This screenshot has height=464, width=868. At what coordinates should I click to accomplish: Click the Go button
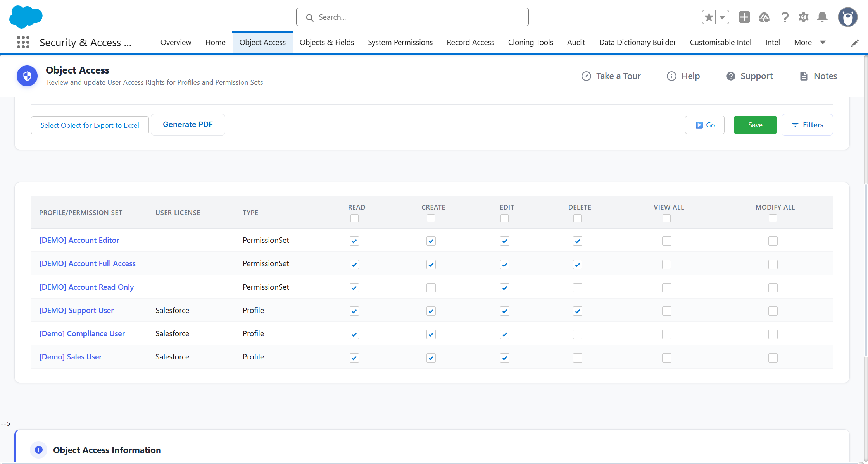tap(704, 125)
